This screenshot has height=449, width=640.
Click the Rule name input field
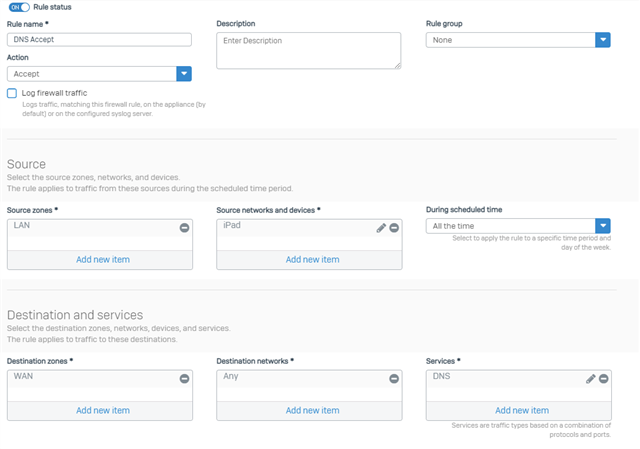[x=99, y=40]
